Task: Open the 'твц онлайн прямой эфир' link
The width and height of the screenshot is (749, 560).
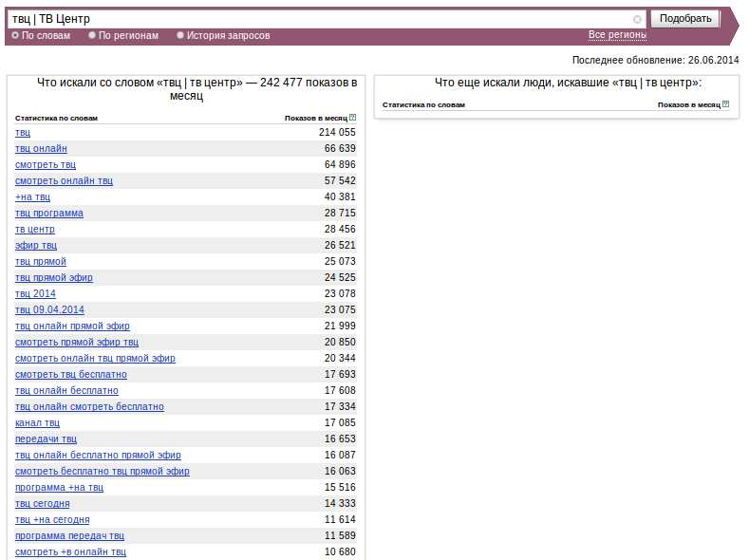Action: click(x=72, y=327)
